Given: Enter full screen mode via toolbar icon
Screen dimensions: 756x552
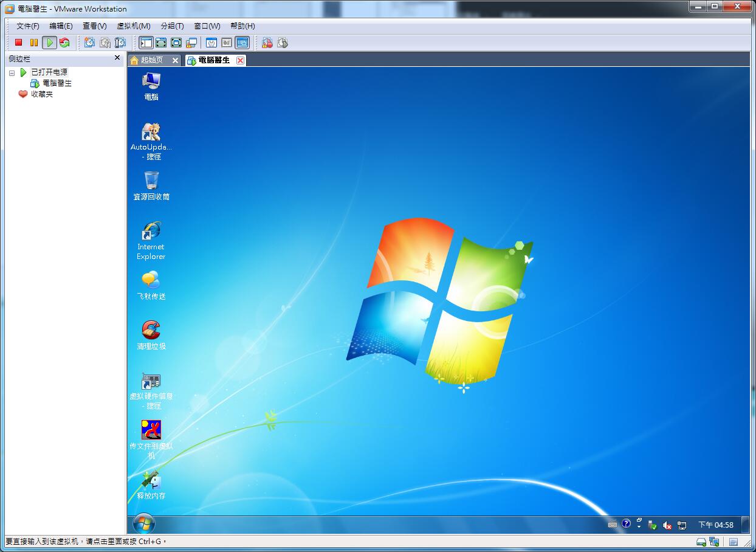Looking at the screenshot, I should point(176,43).
